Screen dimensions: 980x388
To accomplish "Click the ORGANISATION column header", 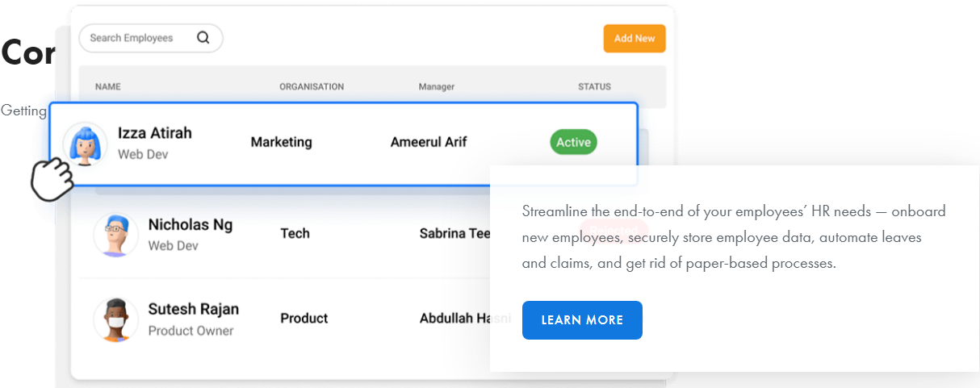I will [312, 86].
